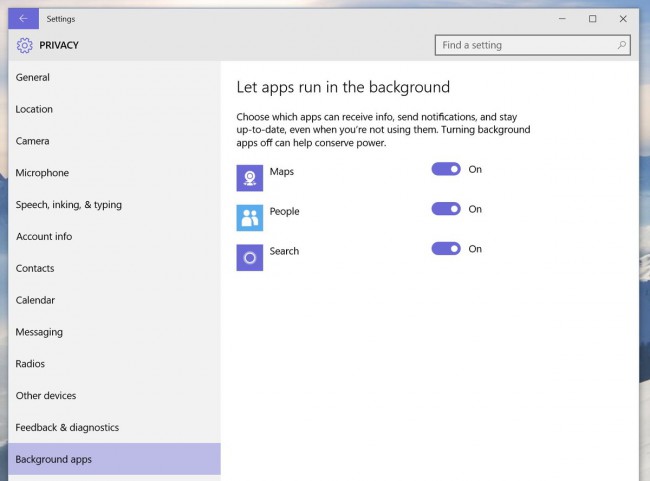
Task: Click the Find a setting search box
Action: [533, 45]
